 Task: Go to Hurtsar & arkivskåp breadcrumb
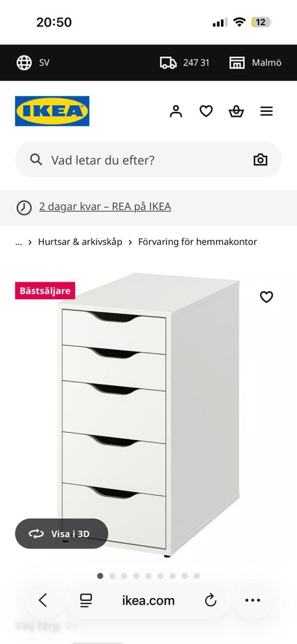80,242
